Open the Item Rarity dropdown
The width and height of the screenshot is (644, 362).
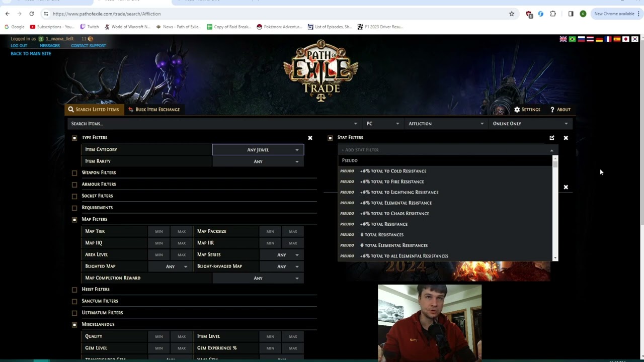tap(258, 161)
